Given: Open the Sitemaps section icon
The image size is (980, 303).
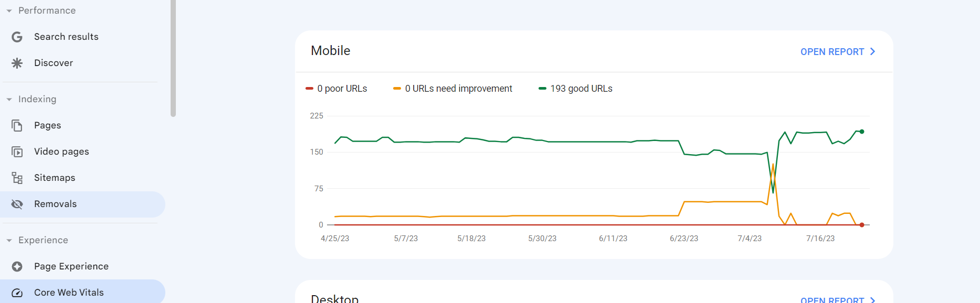Looking at the screenshot, I should (17, 177).
